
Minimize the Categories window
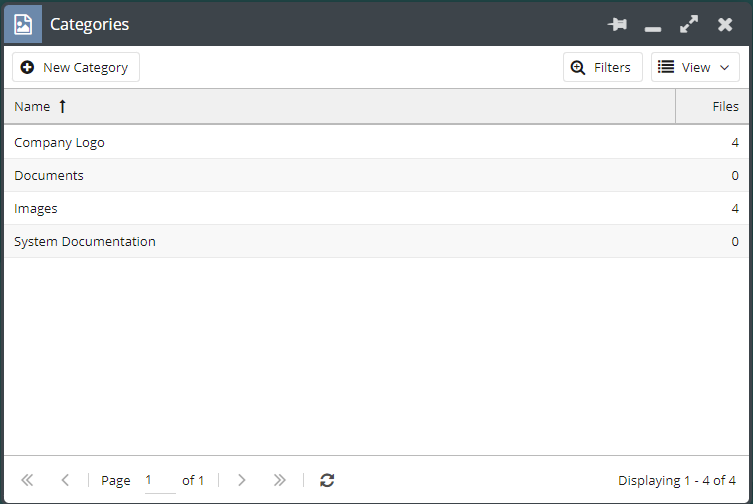point(653,26)
